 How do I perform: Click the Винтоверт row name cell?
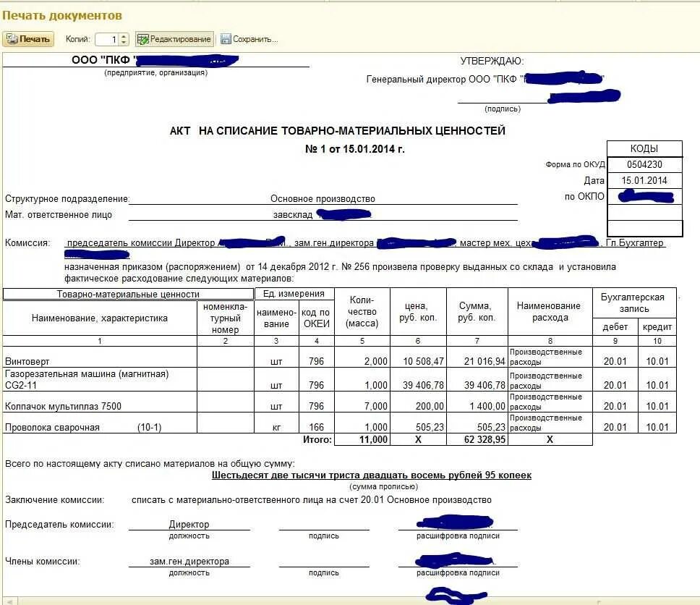click(x=100, y=357)
